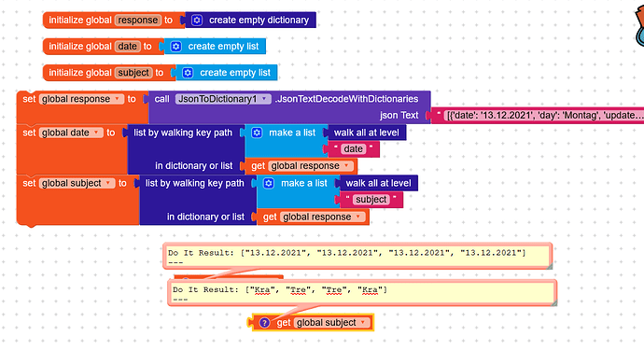Image resolution: width=644 pixels, height=350 pixels.
Task: Click gear icon on subject make a list block
Action: pyautogui.click(x=269, y=183)
